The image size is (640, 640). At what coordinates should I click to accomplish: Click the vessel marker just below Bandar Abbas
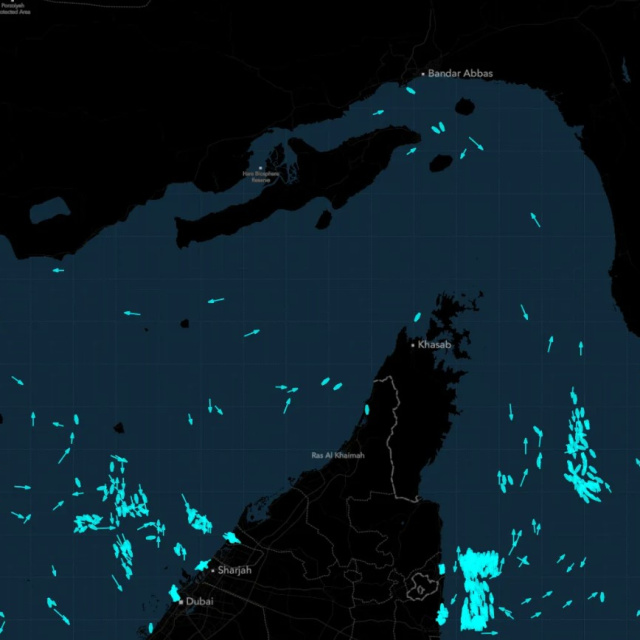(410, 90)
